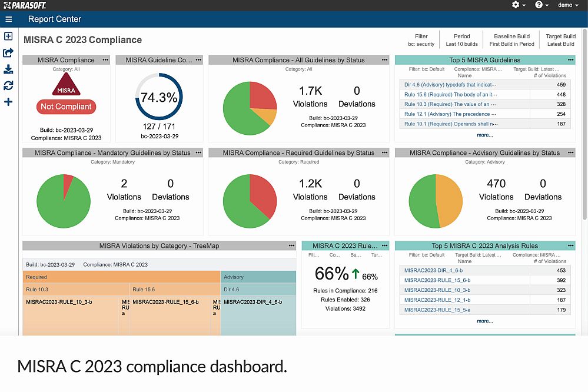Click the Refresh dashboard icon

(x=8, y=86)
